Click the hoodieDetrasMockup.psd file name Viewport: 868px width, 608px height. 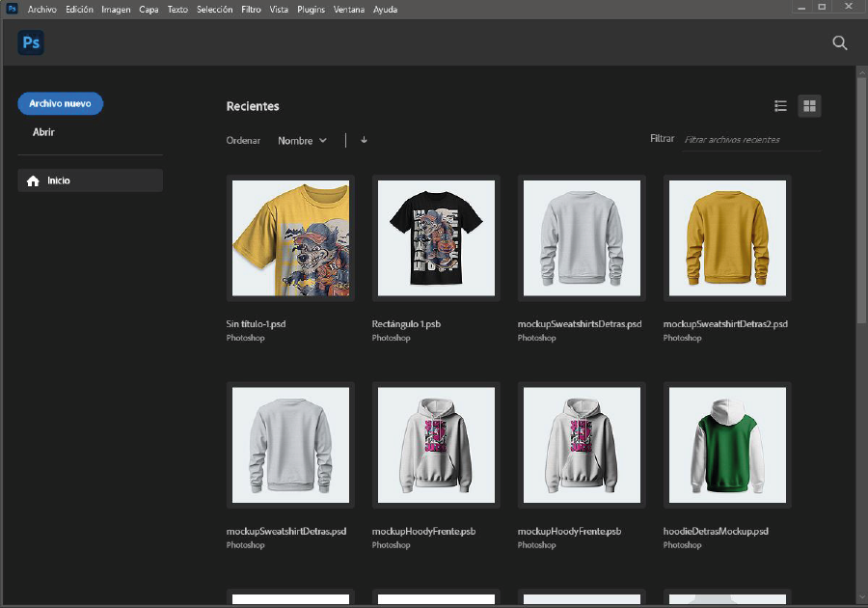point(716,531)
